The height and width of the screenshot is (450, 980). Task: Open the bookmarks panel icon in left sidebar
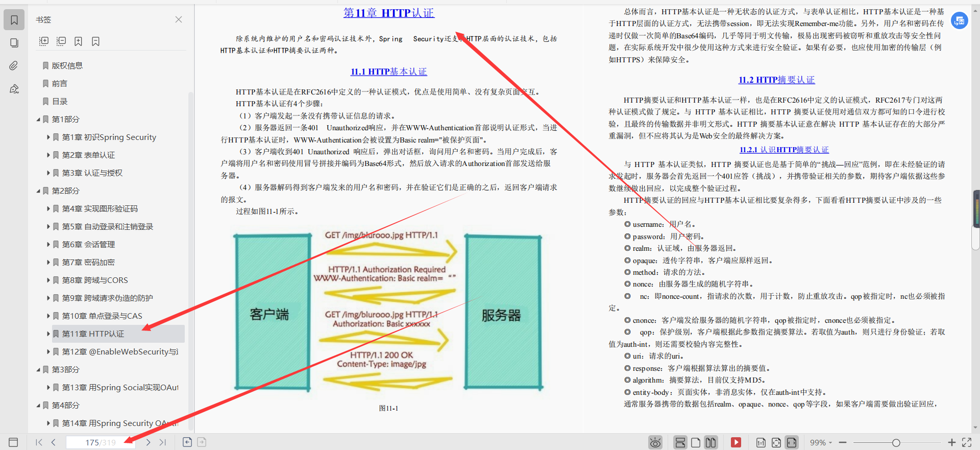pos(14,20)
